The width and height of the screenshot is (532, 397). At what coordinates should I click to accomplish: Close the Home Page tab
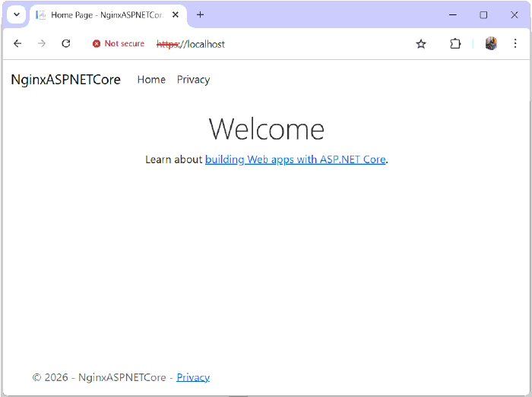click(175, 15)
